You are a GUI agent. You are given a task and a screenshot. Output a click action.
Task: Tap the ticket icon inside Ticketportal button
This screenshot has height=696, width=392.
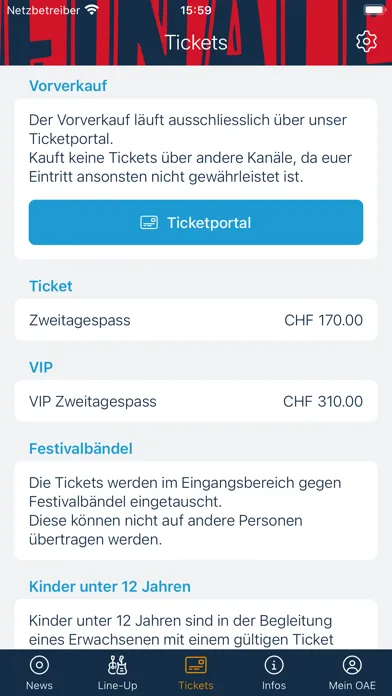click(x=149, y=222)
